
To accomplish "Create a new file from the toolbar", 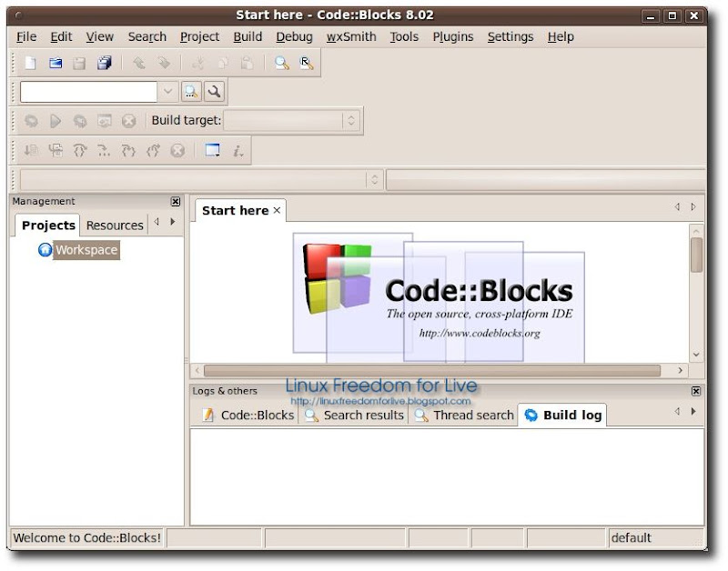I will 31,63.
